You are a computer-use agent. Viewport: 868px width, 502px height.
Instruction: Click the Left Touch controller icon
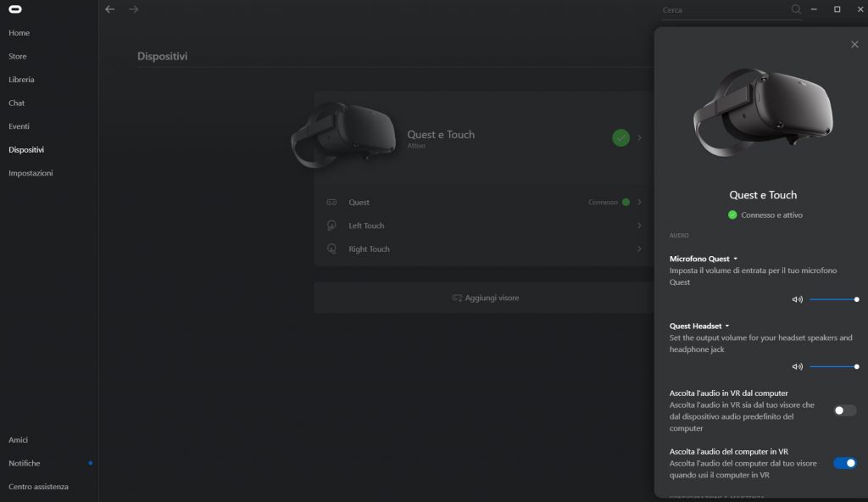pos(334,226)
